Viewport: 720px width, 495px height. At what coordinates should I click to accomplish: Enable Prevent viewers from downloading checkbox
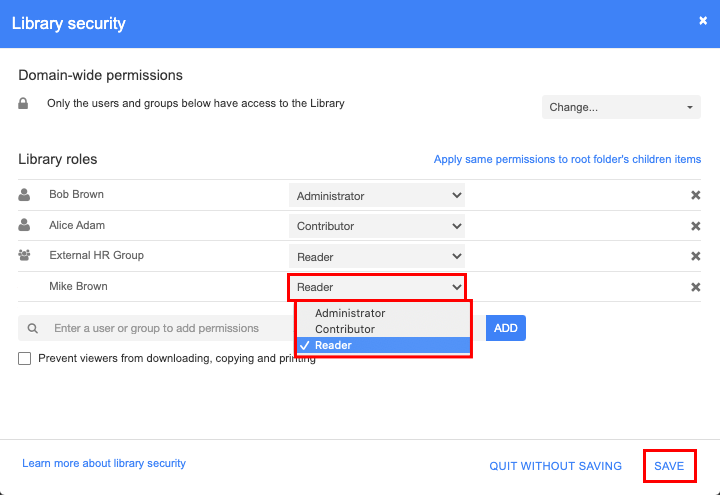click(x=24, y=358)
